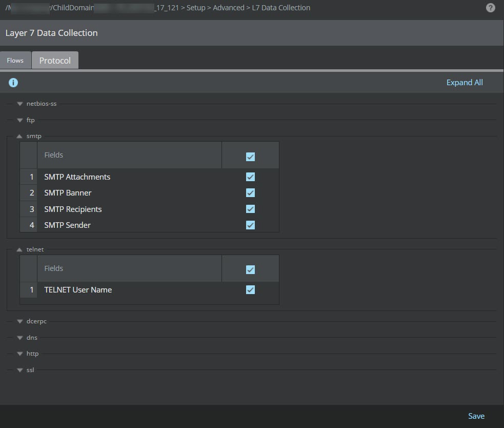Image resolution: width=504 pixels, height=428 pixels.
Task: Select the Protocol tab
Action: 55,60
